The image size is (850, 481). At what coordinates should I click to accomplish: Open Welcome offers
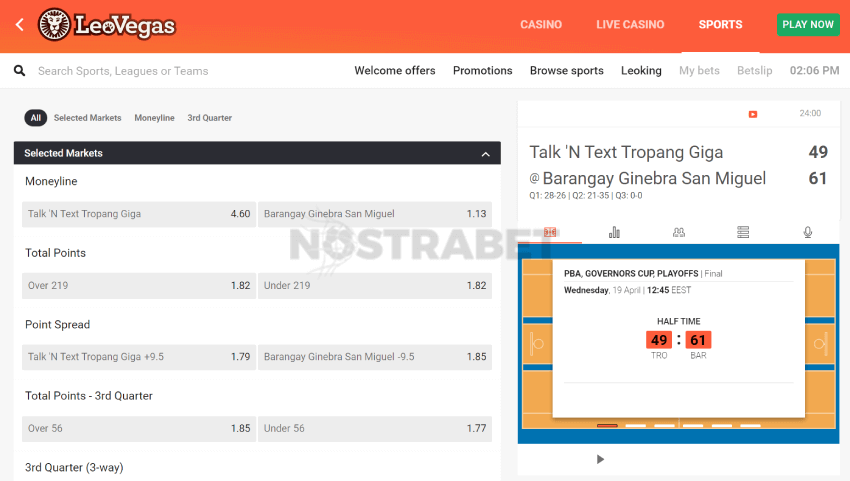tap(395, 70)
